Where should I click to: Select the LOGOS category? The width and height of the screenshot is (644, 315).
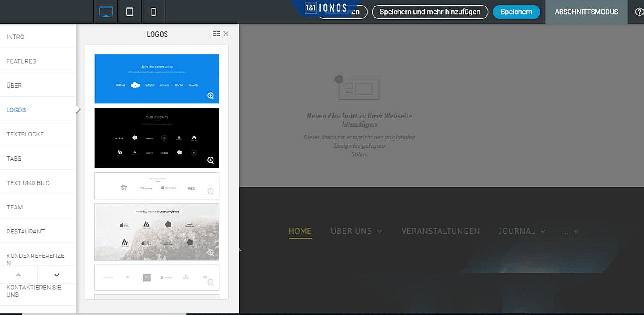38,110
